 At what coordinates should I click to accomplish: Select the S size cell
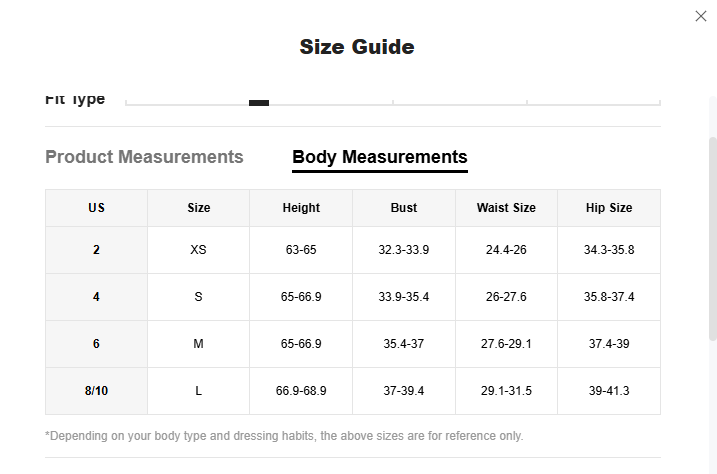pos(199,297)
